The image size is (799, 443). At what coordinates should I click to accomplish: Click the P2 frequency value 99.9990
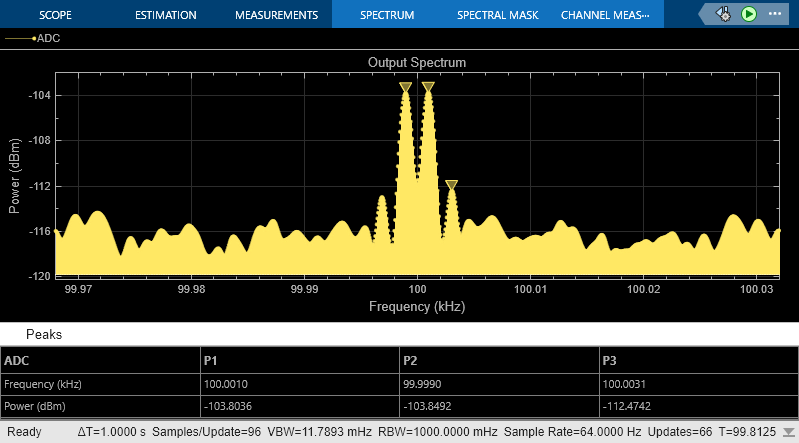(424, 383)
